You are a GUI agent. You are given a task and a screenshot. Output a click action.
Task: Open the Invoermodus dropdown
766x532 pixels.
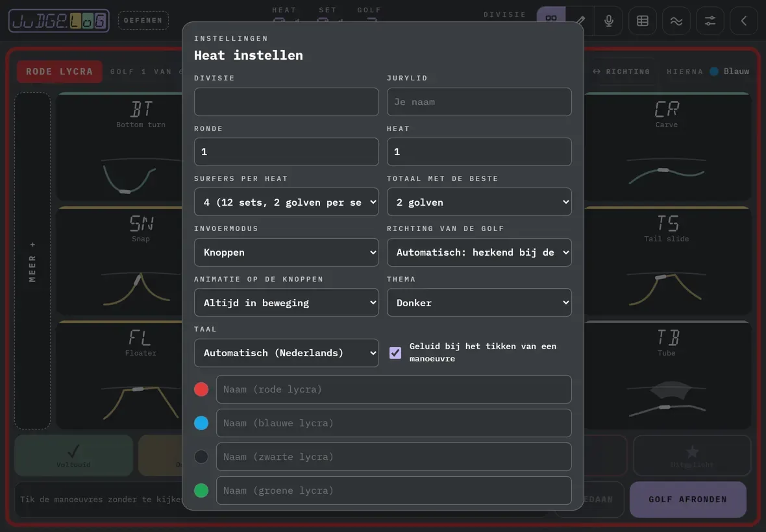pyautogui.click(x=286, y=252)
